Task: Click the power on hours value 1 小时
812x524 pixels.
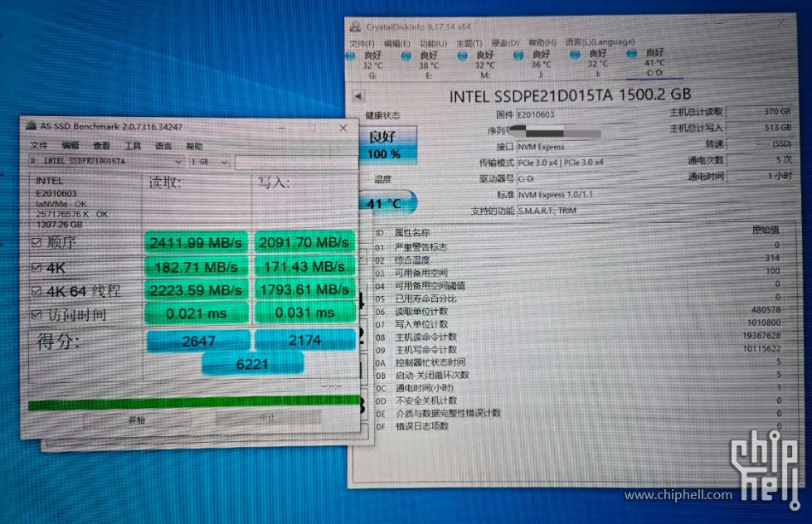Action: [x=760, y=176]
